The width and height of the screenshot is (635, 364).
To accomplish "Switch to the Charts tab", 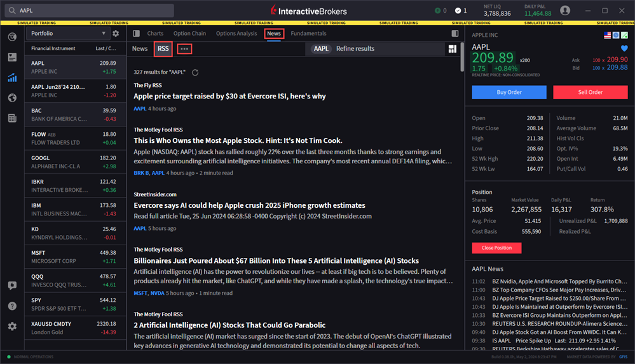I will click(155, 33).
